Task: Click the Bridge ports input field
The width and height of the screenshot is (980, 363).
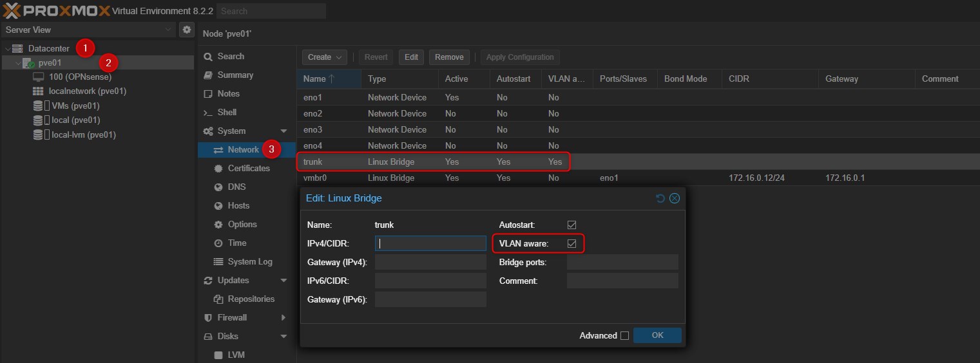Action: (x=622, y=262)
